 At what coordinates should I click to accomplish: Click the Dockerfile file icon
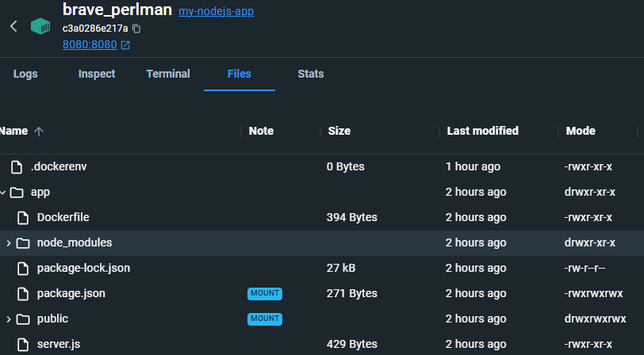click(x=23, y=217)
